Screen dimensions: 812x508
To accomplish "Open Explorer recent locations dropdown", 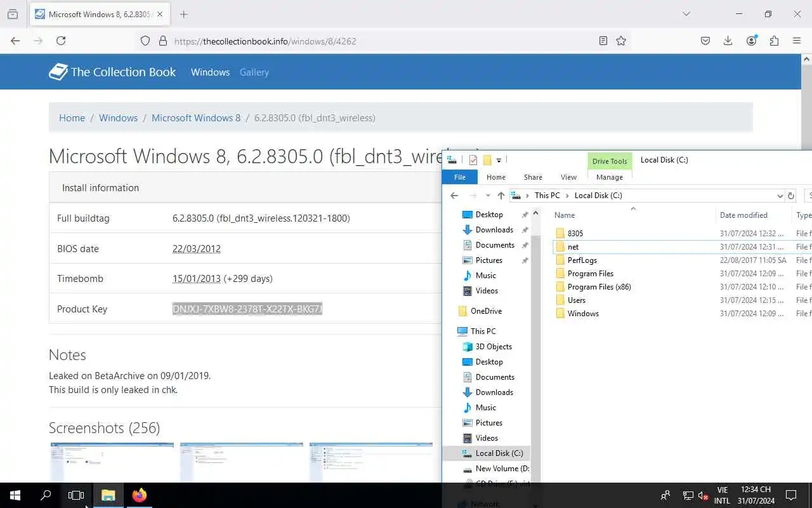I will (x=488, y=196).
